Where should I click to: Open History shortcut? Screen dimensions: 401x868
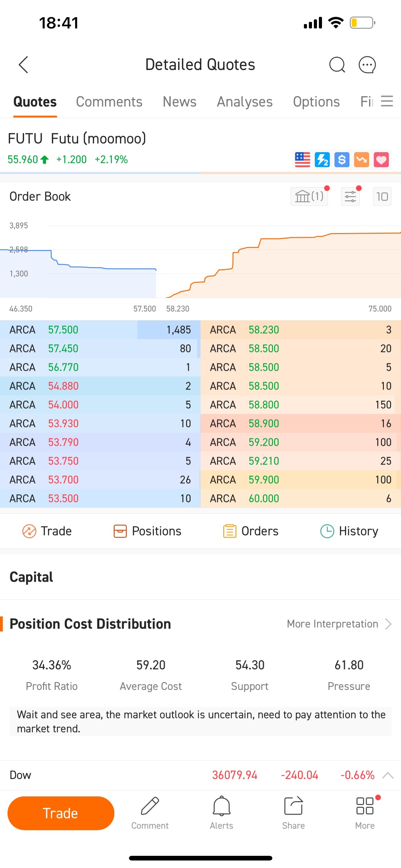[349, 531]
